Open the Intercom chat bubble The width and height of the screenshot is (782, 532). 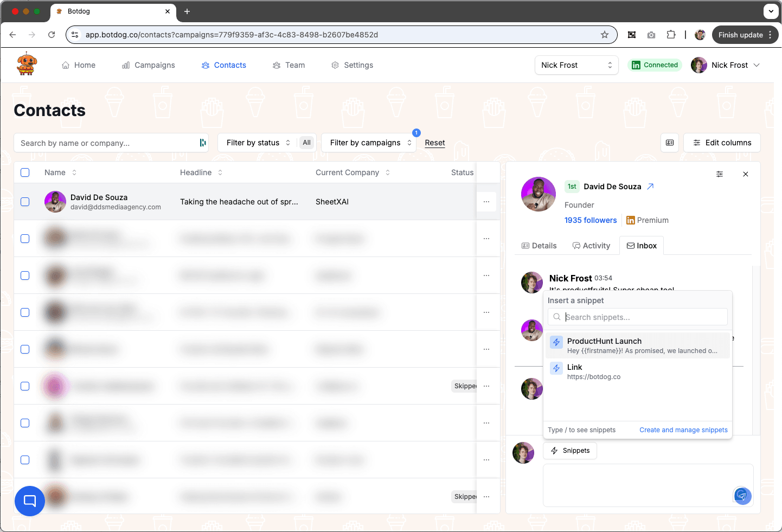point(29,501)
